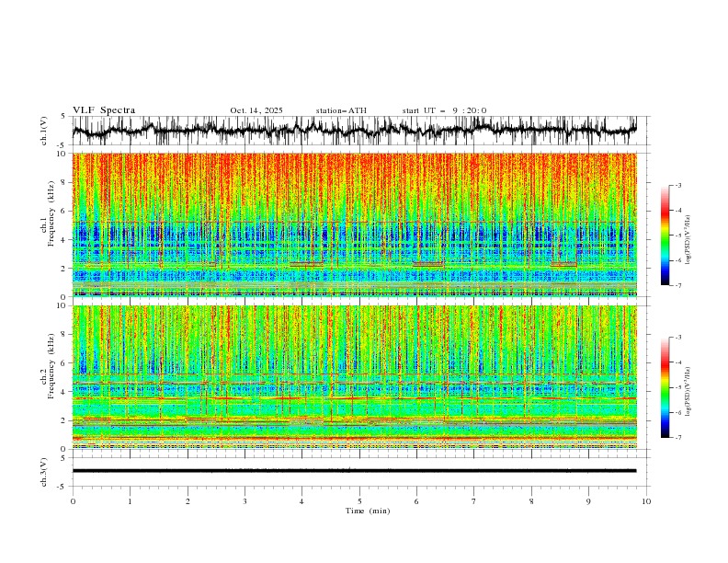Click the "9" tick on the time axis
This screenshot has width=728, height=563.
pos(588,501)
